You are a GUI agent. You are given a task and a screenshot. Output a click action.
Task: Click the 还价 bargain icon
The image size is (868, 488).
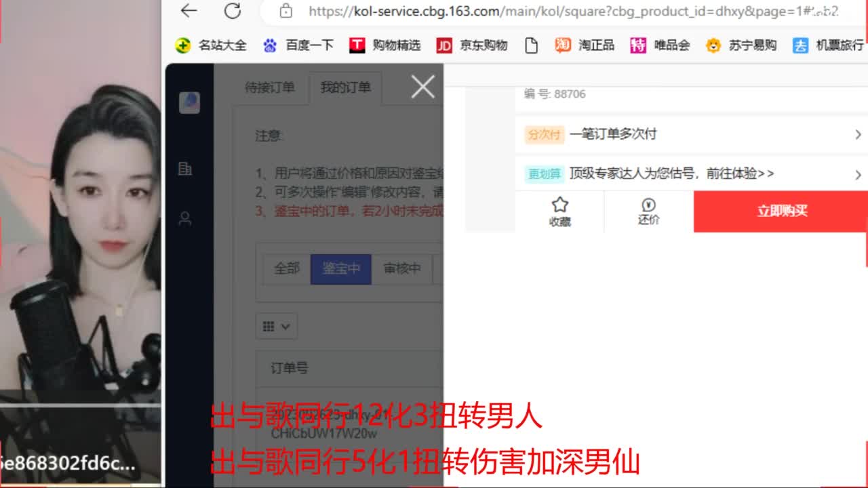(x=646, y=211)
